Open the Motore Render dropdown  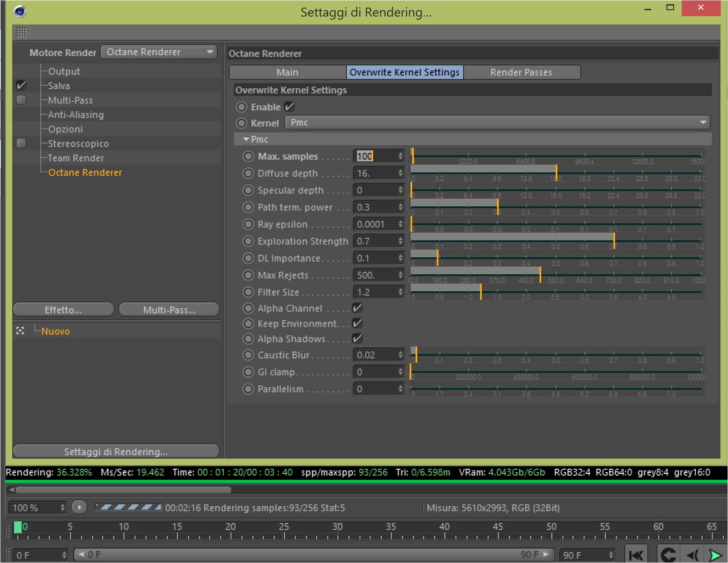tap(159, 52)
